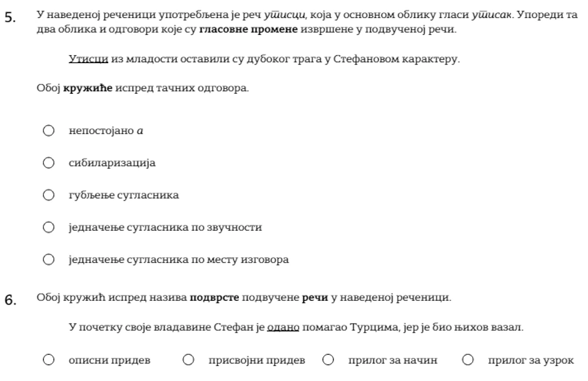
Task: Select the описни придев radio button
Action: pos(49,360)
